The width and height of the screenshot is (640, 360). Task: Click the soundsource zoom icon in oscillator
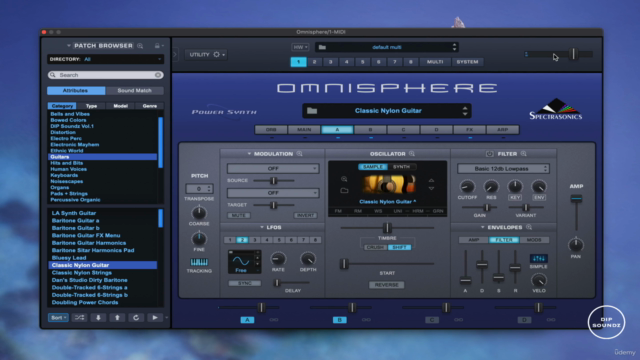[344, 179]
